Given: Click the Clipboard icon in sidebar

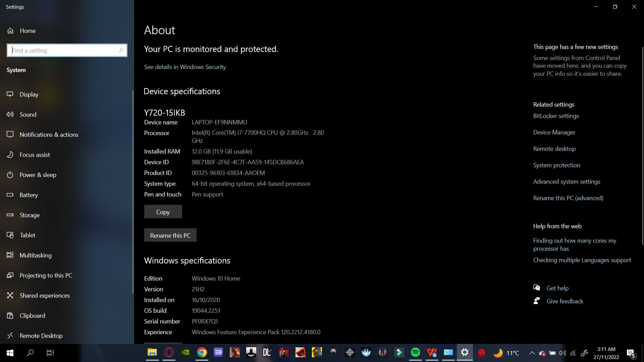Looking at the screenshot, I should pos(10,315).
